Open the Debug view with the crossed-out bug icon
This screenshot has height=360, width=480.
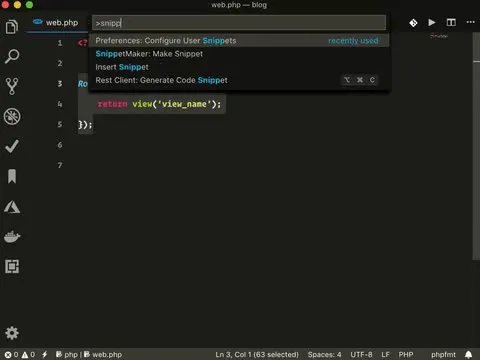(x=12, y=116)
